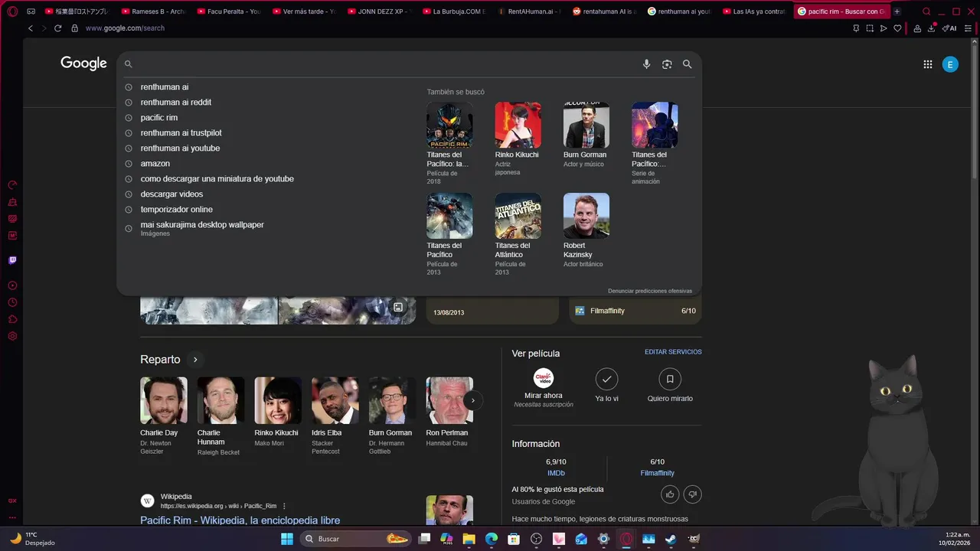
Task: Click the Windows Start button
Action: [x=287, y=539]
